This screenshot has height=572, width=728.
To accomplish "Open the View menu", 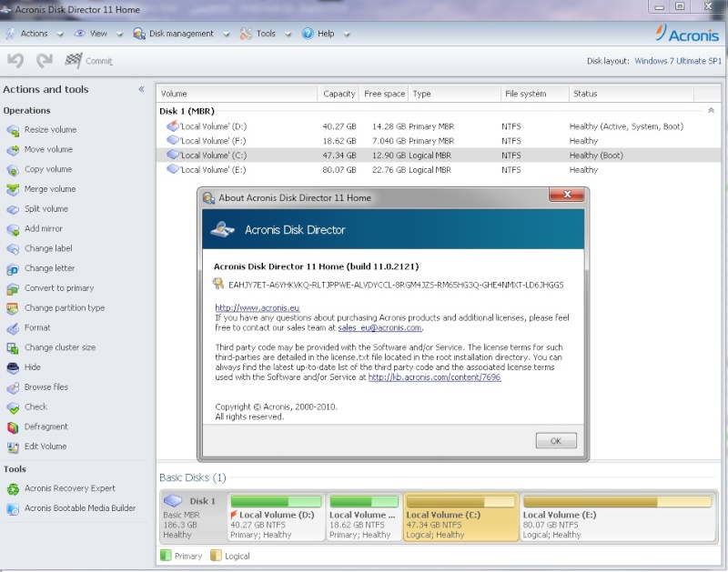I will 98,34.
